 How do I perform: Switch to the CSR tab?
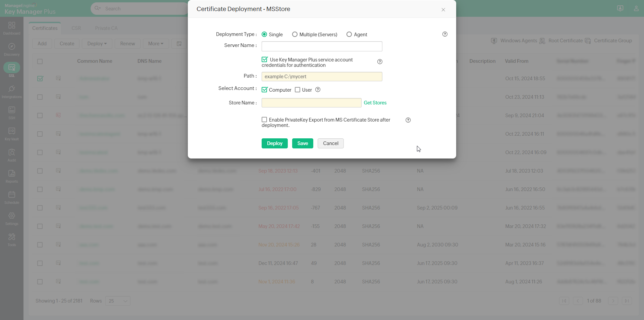point(76,28)
